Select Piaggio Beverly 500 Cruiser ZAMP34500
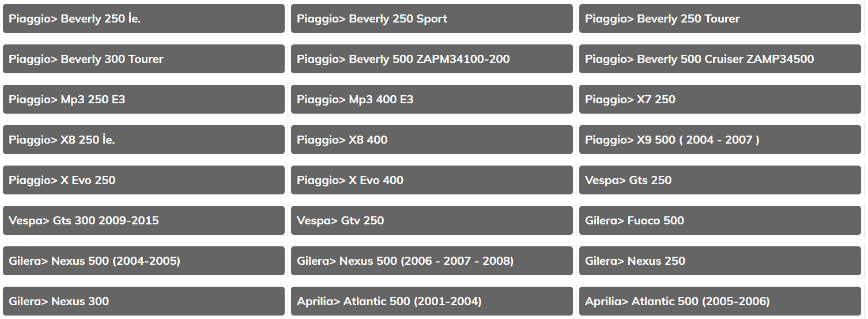The width and height of the screenshot is (868, 319). [720, 59]
